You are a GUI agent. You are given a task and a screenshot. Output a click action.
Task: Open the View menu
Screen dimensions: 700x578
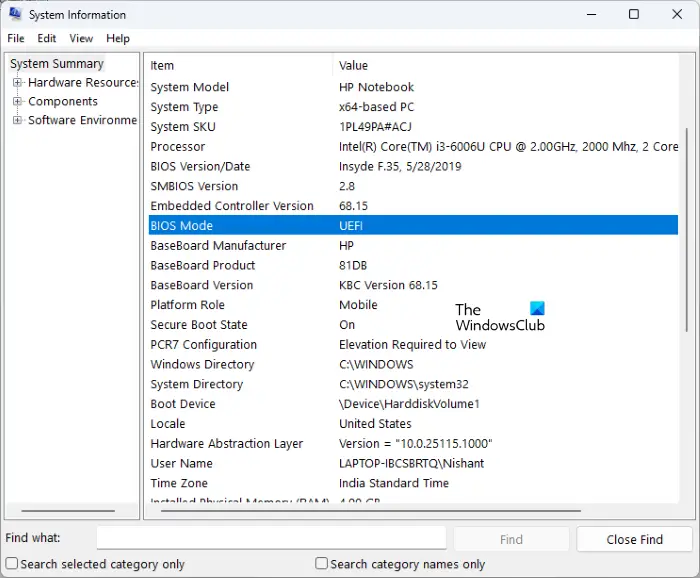(81, 38)
